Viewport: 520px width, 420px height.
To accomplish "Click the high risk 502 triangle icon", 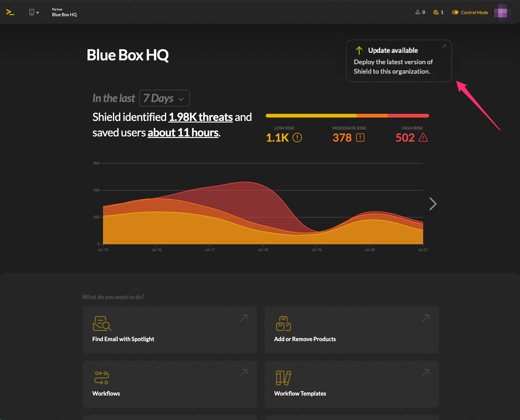I will click(423, 137).
